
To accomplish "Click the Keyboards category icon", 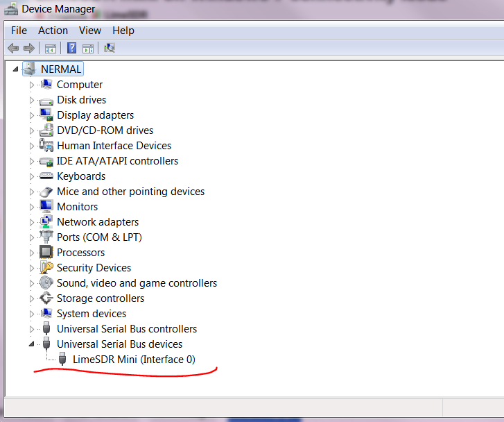I will click(46, 176).
